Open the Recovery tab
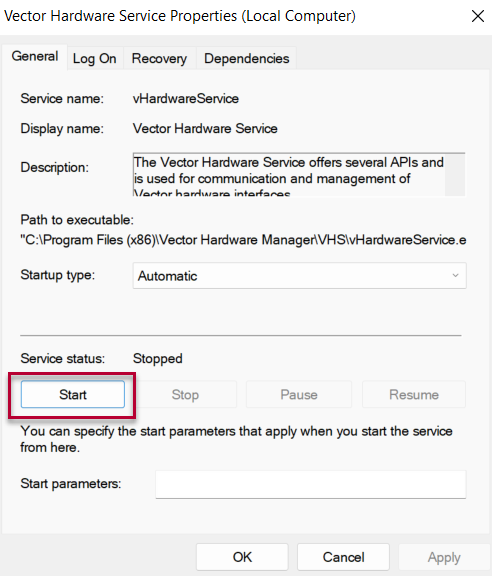 tap(159, 58)
